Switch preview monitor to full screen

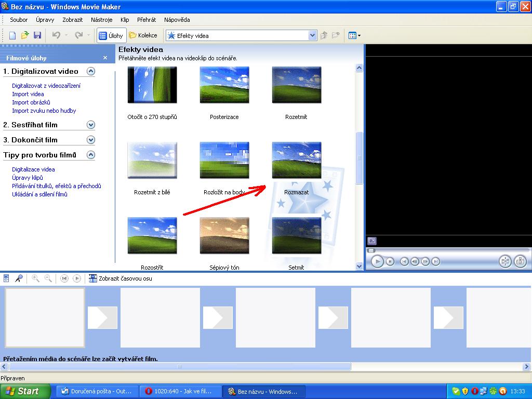pos(371,241)
